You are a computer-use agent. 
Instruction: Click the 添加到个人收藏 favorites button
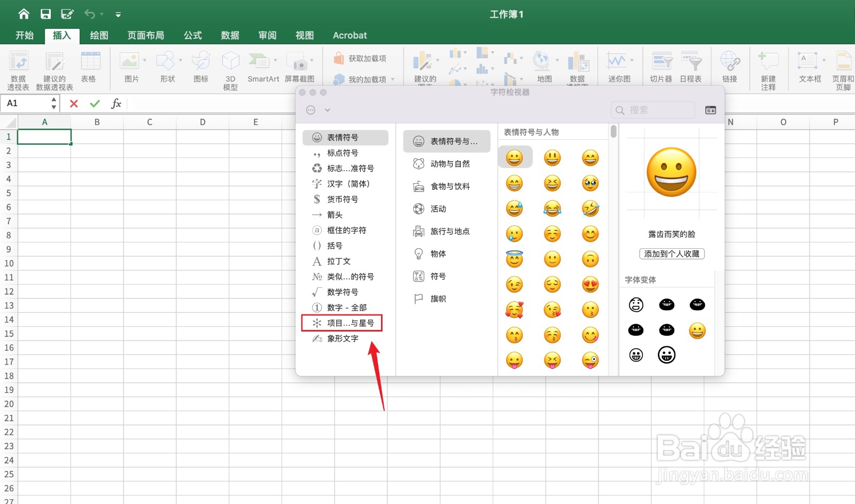(671, 254)
